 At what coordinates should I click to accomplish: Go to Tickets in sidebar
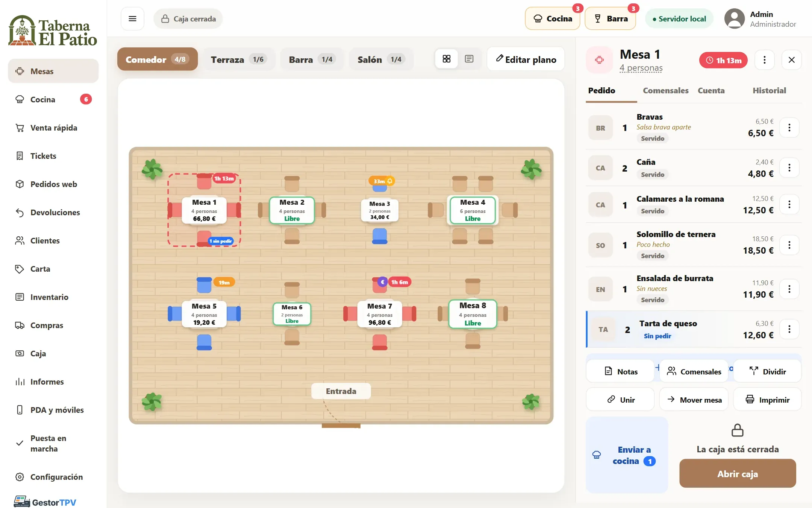(53, 156)
